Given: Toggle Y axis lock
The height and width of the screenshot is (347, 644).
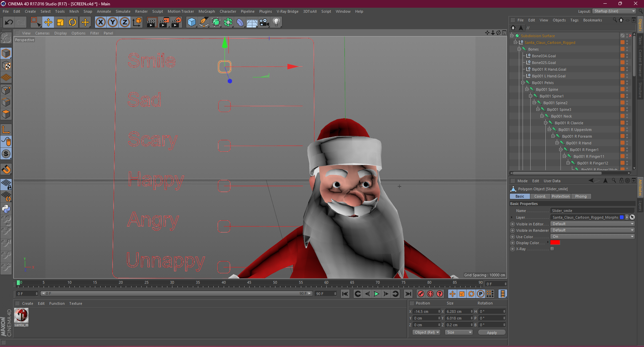Looking at the screenshot, I should click(x=113, y=22).
